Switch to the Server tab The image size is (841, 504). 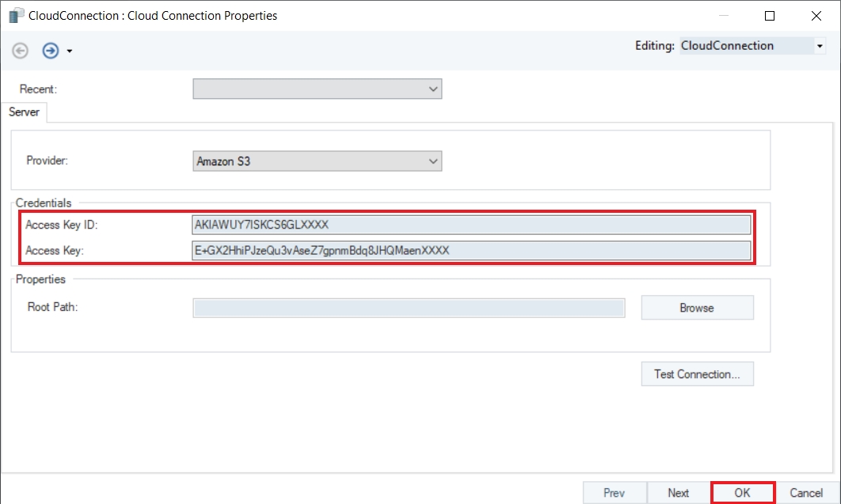[x=24, y=112]
